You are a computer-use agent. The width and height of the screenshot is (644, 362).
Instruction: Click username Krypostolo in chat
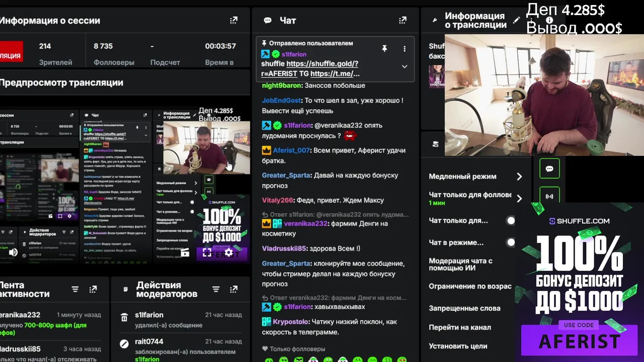291,322
